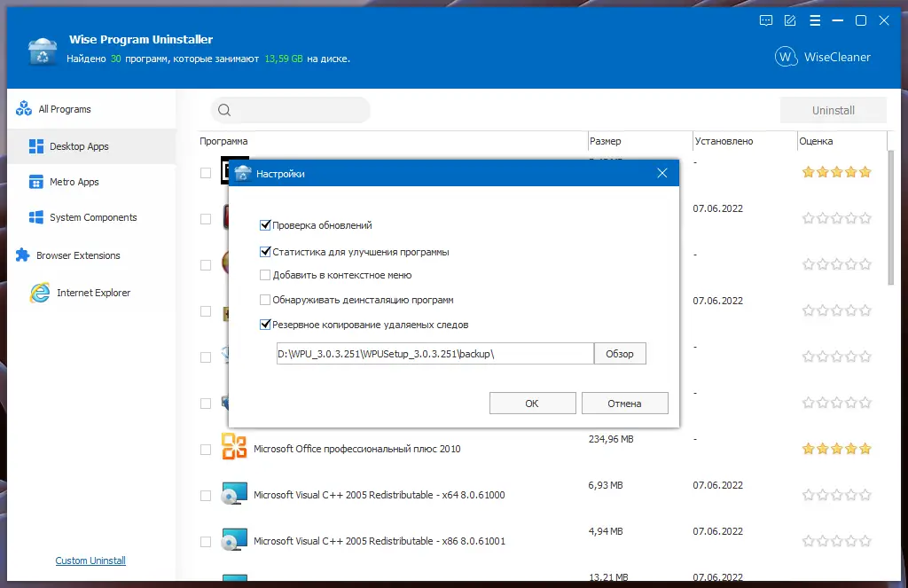Click the program search box
The width and height of the screenshot is (908, 588).
click(x=290, y=110)
